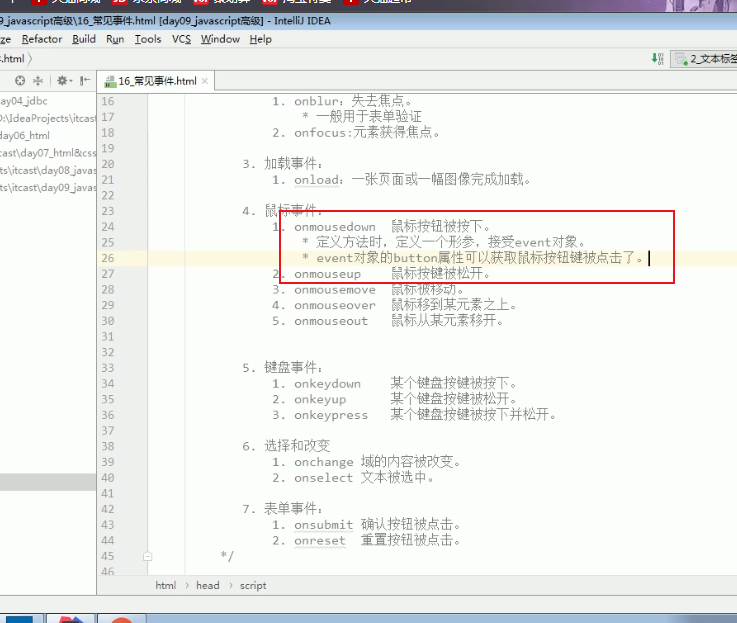Click the onmousemove text on line 28
Viewport: 737px width, 623px height.
pyautogui.click(x=335, y=290)
